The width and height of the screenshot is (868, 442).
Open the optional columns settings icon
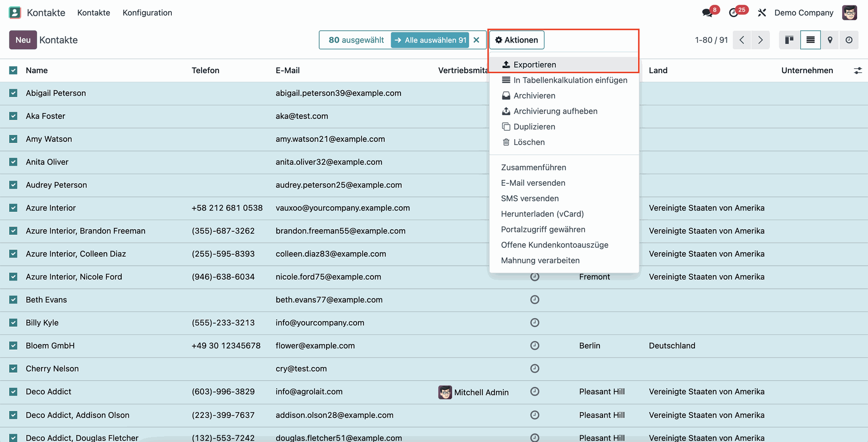858,71
